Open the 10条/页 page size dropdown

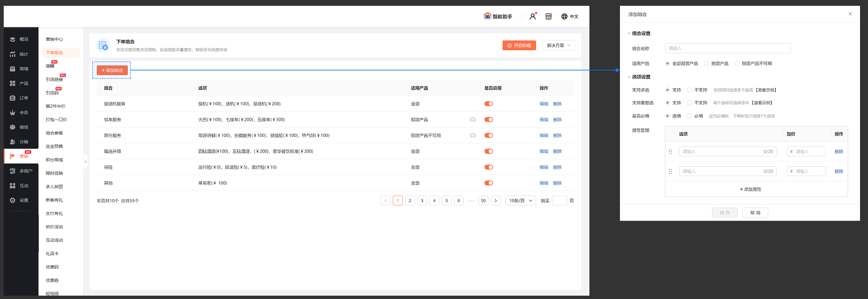(x=520, y=201)
